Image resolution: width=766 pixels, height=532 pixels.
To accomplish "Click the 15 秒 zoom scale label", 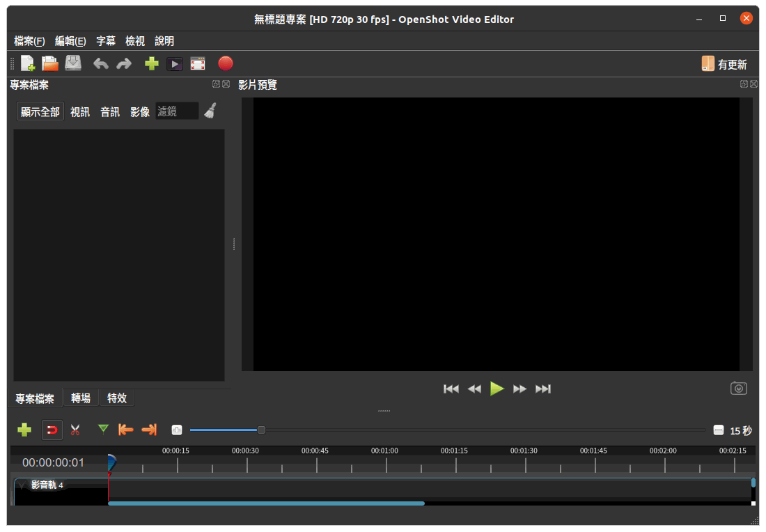I will [x=741, y=431].
